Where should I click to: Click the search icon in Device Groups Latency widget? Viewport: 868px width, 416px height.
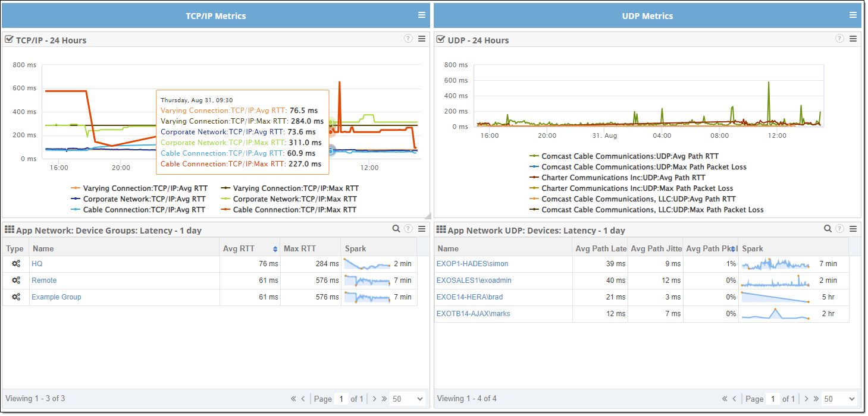396,229
